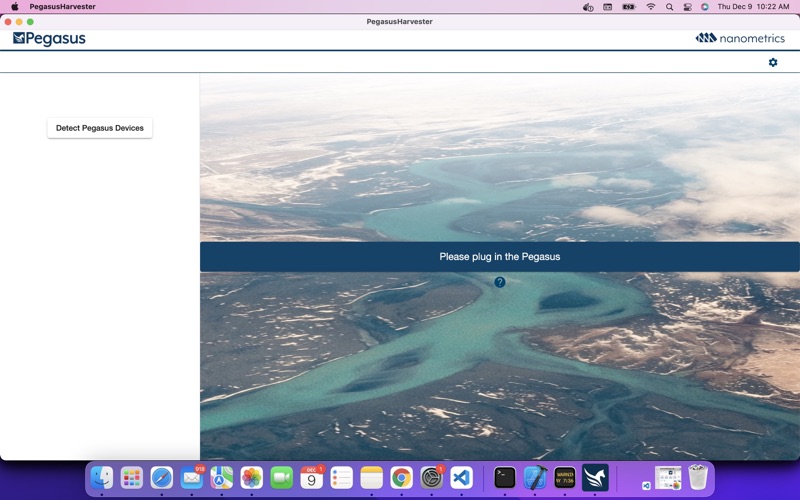Click the Detect Pegasus Devices button
This screenshot has width=800, height=500.
(x=100, y=128)
